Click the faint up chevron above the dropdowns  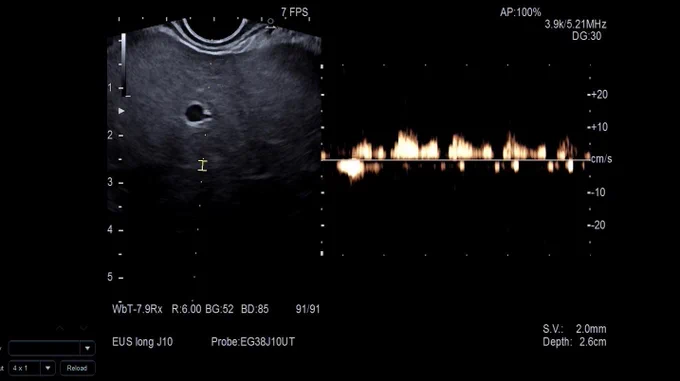[60, 328]
